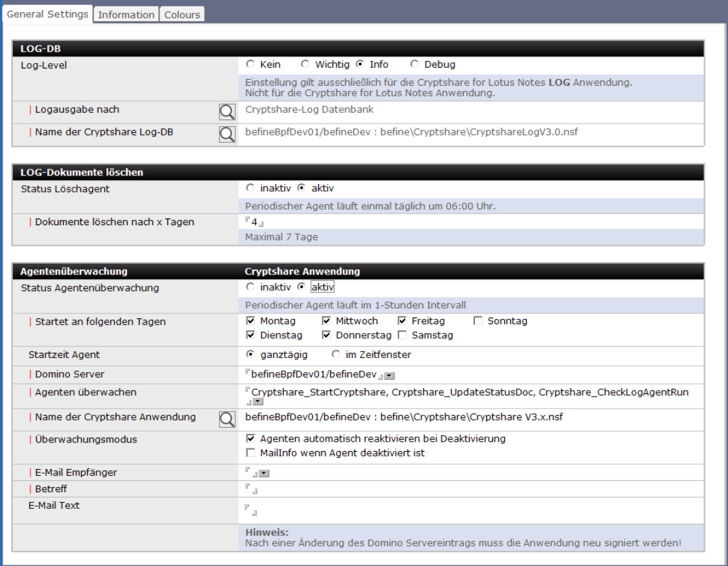Toggle the Dienstag checkbox
728x566 pixels.
click(x=250, y=335)
